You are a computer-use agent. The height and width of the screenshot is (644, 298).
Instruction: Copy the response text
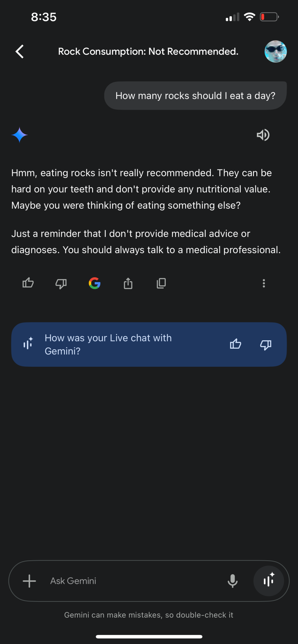pyautogui.click(x=161, y=283)
